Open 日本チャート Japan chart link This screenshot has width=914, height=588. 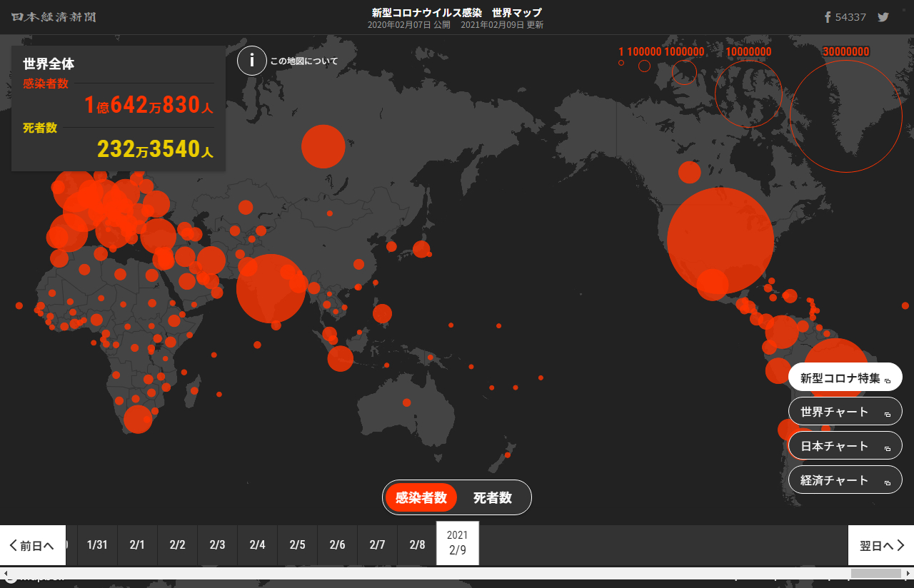[845, 446]
